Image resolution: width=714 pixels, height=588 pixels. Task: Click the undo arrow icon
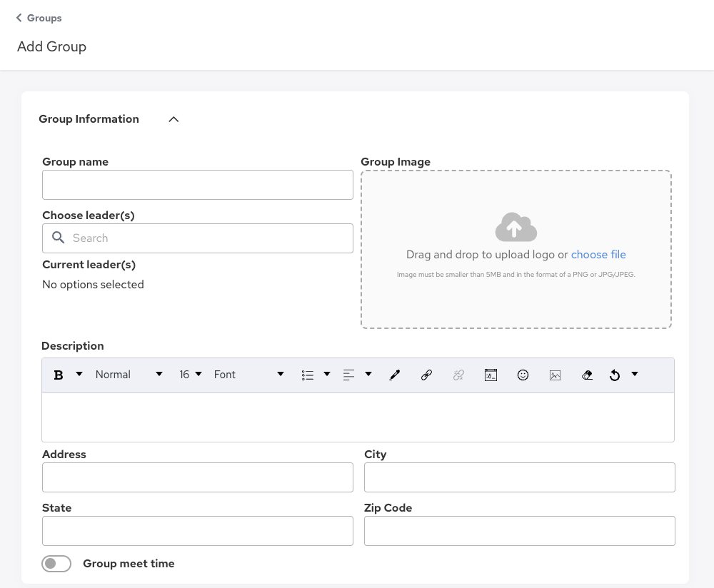615,375
